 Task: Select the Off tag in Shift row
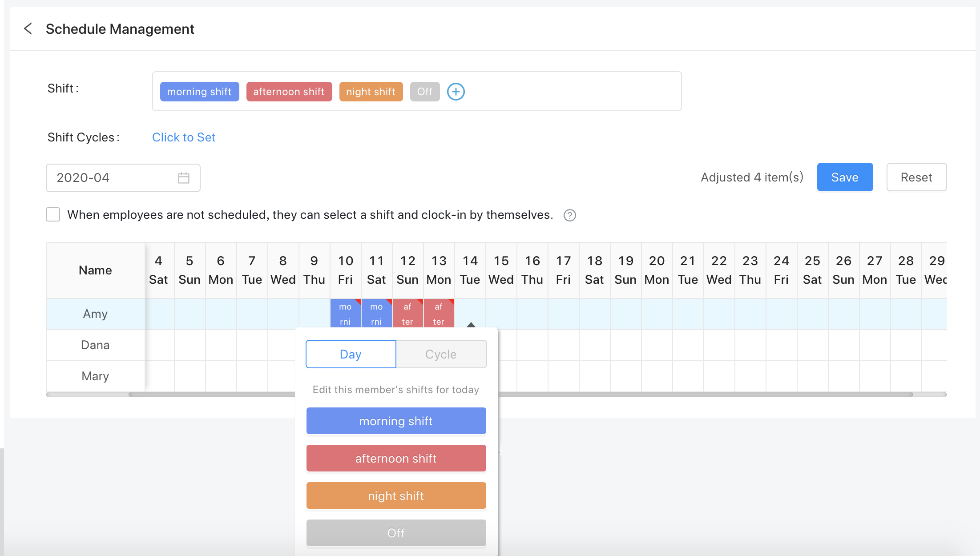[424, 92]
